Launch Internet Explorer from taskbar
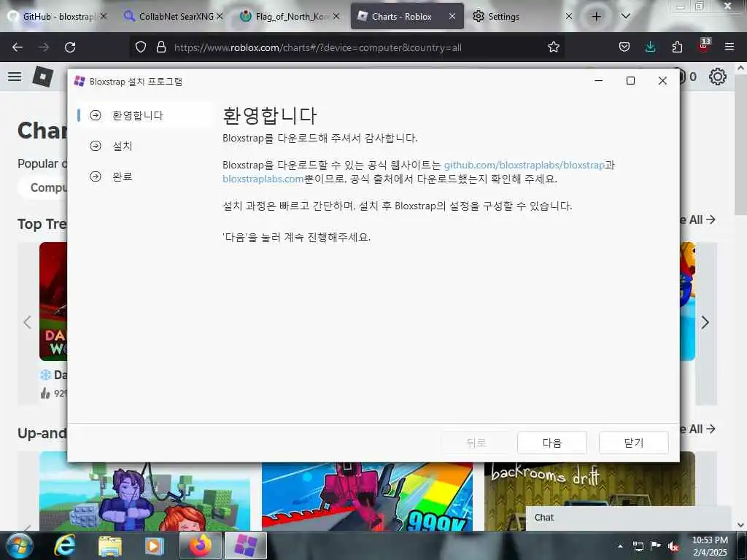The image size is (747, 560). pyautogui.click(x=65, y=545)
